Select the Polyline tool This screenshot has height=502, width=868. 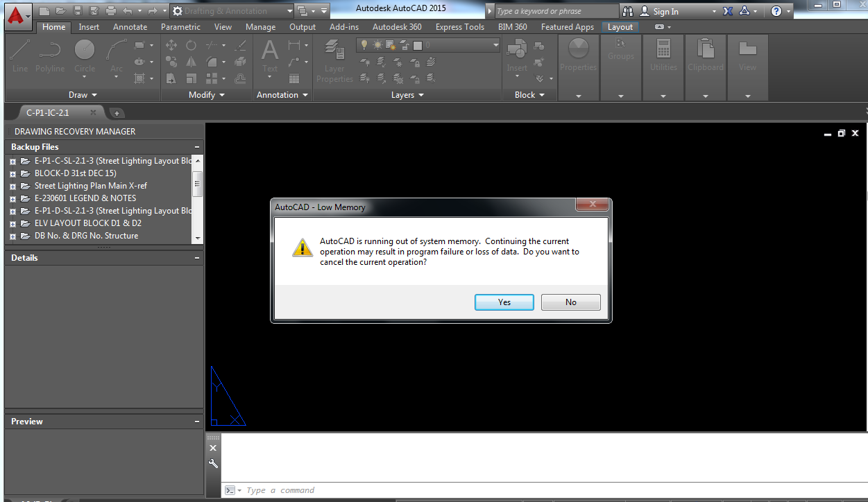(50, 56)
